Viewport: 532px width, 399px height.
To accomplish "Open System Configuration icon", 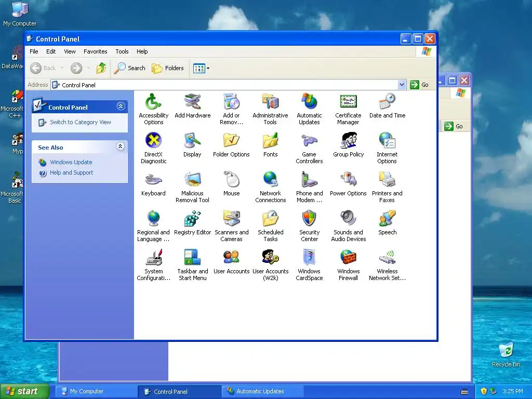I will 153,257.
